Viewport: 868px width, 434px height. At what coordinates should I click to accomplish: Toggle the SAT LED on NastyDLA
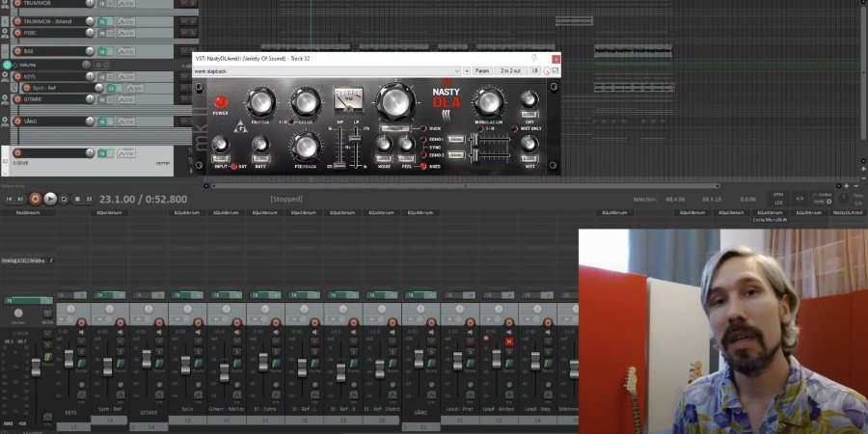234,166
